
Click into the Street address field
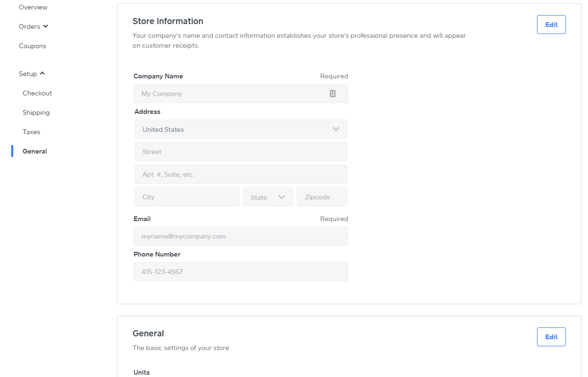(241, 152)
